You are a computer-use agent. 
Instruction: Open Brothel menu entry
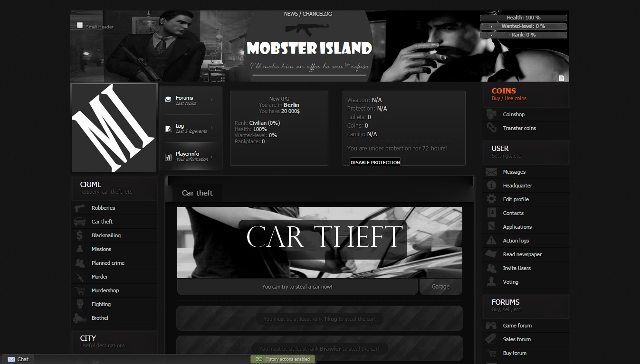pyautogui.click(x=100, y=318)
